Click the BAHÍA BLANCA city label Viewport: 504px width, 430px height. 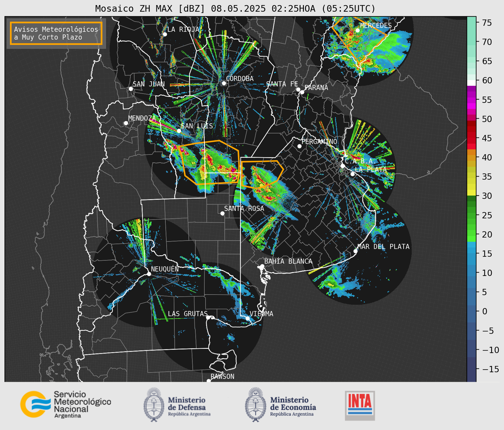288,261
